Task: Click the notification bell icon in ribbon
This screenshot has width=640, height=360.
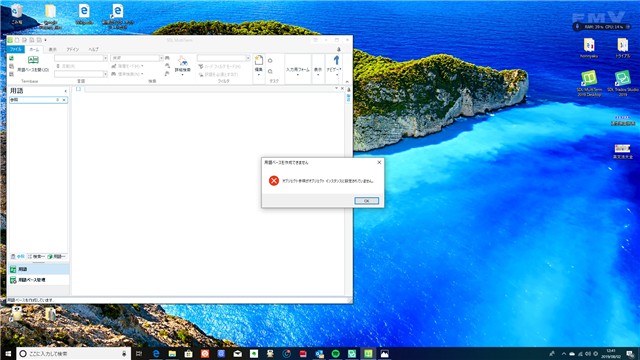Action: (339, 49)
